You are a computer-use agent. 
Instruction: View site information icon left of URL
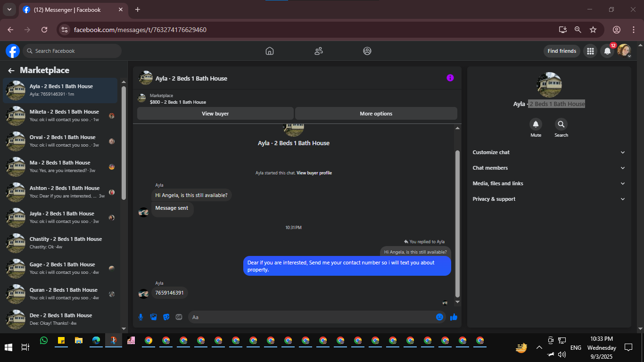(65, 30)
